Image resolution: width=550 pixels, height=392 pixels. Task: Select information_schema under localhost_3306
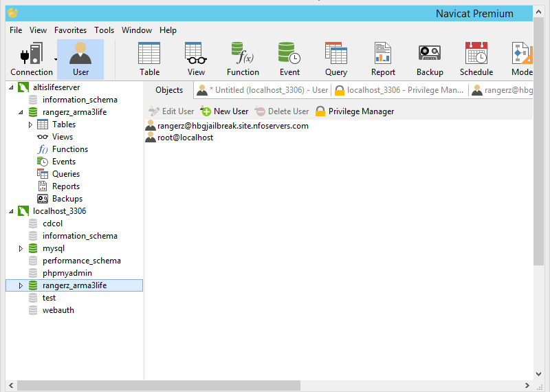tap(80, 236)
